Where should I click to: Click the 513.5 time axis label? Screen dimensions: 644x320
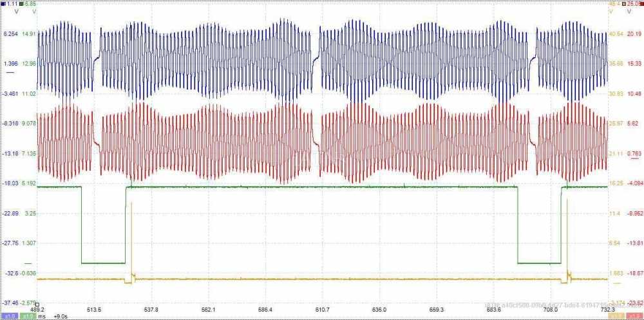tap(95, 309)
